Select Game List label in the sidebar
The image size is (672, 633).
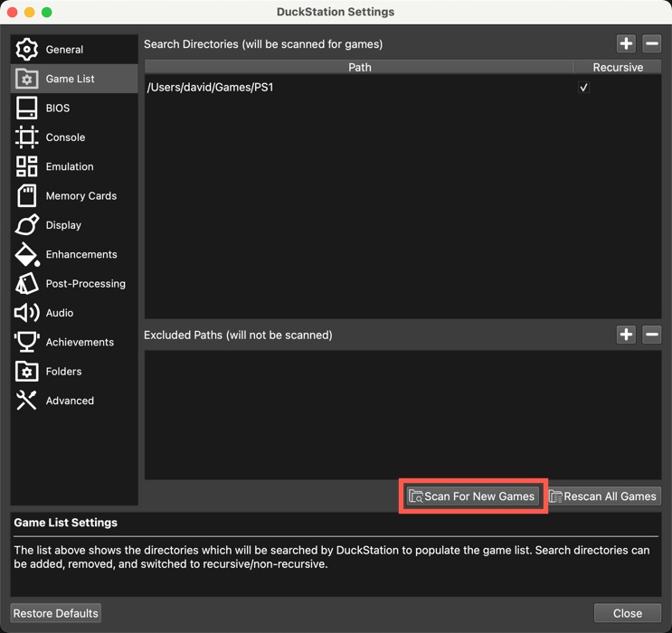(70, 79)
